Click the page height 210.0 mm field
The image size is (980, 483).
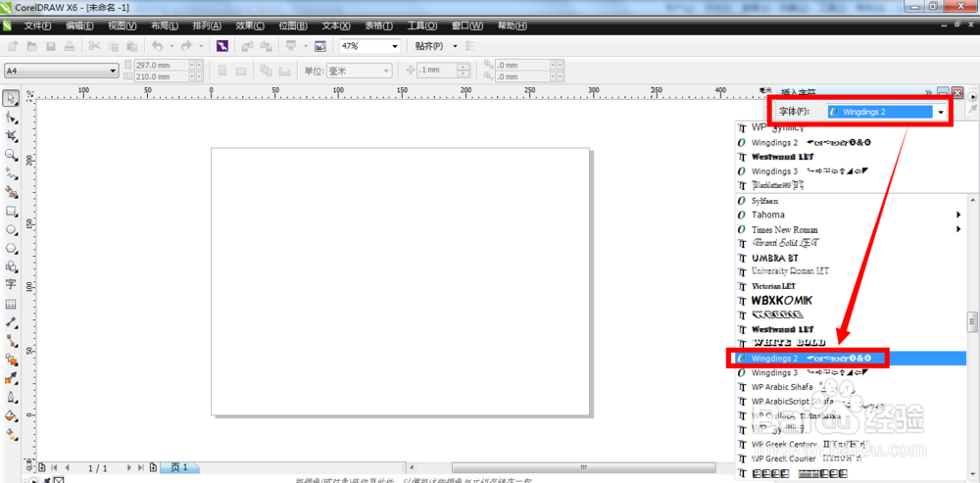point(162,76)
